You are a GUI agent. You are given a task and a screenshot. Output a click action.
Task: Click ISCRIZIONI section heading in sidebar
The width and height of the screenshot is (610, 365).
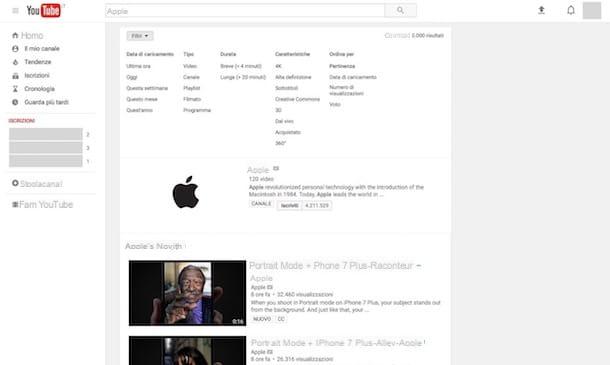click(x=22, y=121)
